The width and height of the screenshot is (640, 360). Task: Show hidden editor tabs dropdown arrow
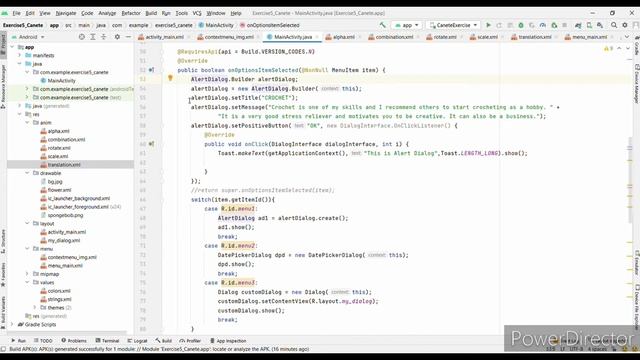pyautogui.click(x=627, y=37)
